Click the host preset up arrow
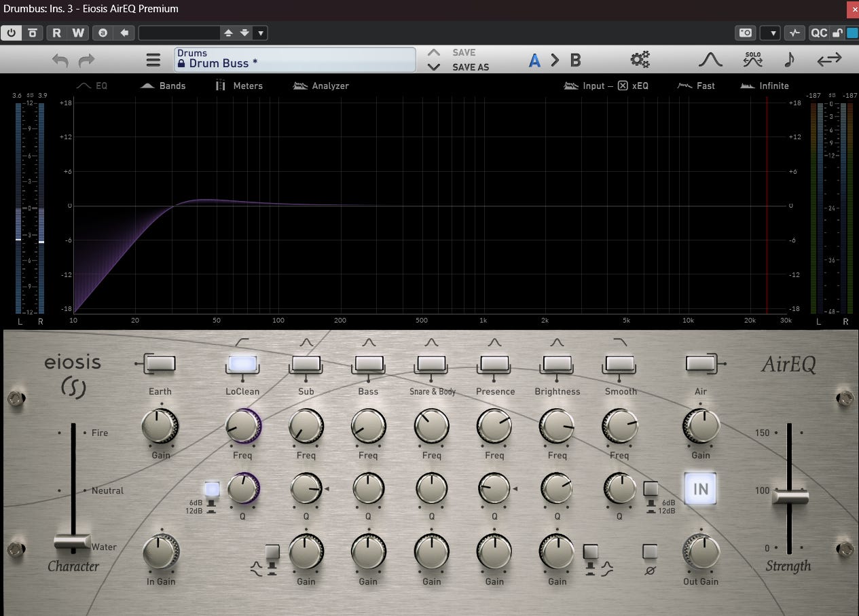 click(x=229, y=33)
